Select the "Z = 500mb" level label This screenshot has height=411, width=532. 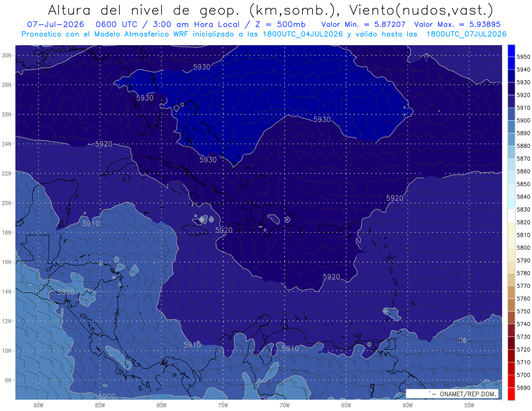(x=280, y=24)
